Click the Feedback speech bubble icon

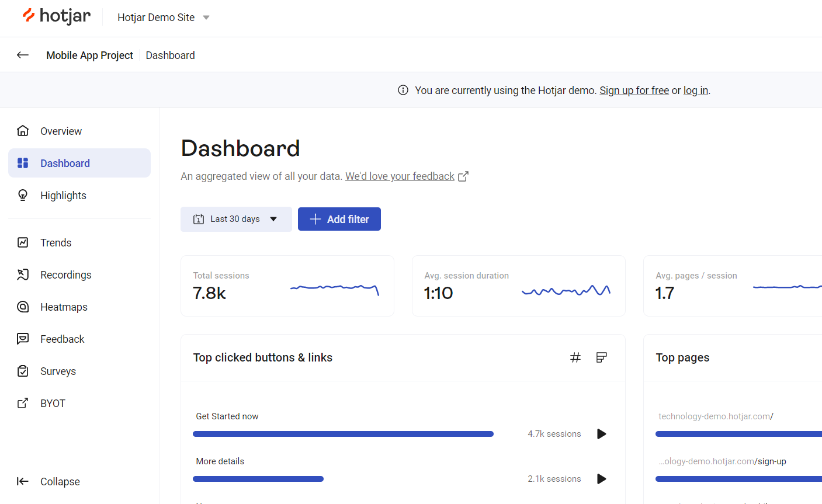pos(23,339)
